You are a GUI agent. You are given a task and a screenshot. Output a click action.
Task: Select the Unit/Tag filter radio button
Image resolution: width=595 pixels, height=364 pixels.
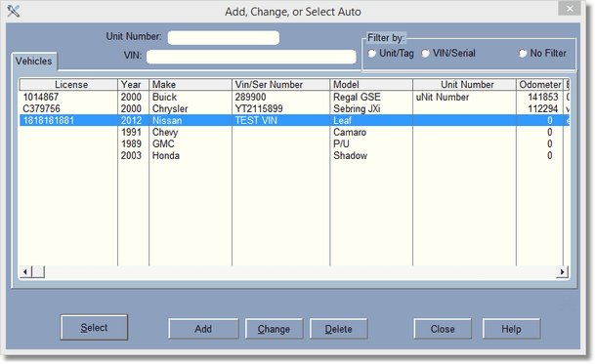(372, 54)
